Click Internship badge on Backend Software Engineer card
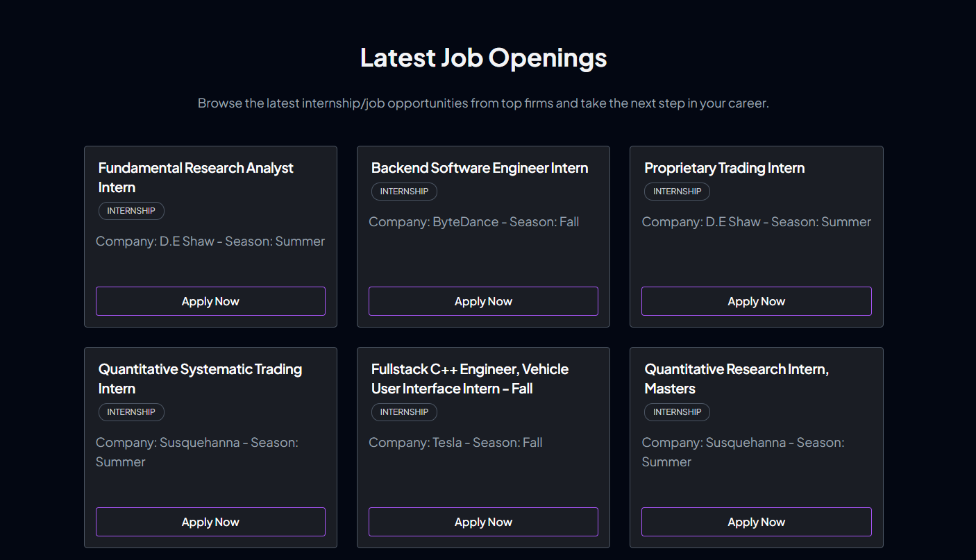Image resolution: width=976 pixels, height=560 pixels. tap(404, 192)
